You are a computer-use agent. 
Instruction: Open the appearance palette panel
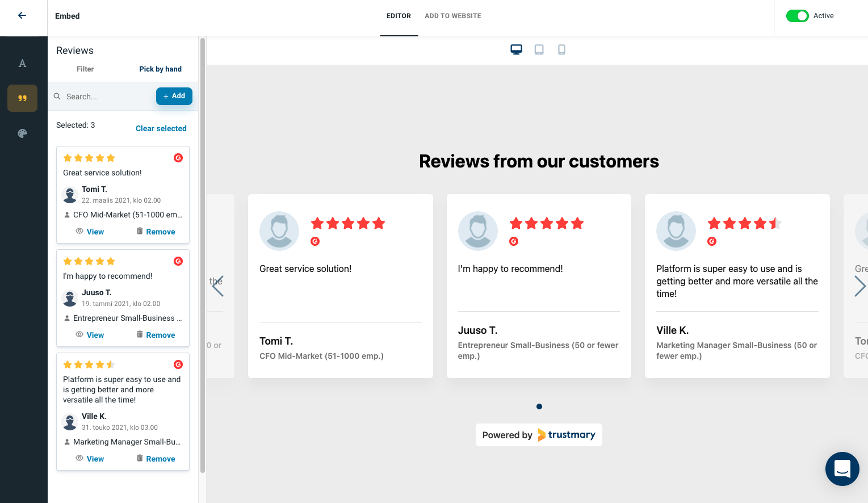point(22,133)
